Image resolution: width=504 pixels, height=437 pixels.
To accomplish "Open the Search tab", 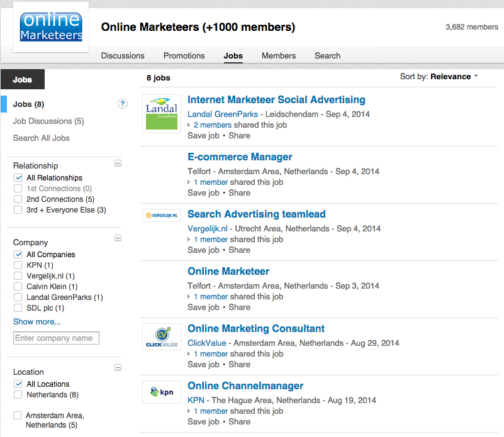I will click(328, 55).
